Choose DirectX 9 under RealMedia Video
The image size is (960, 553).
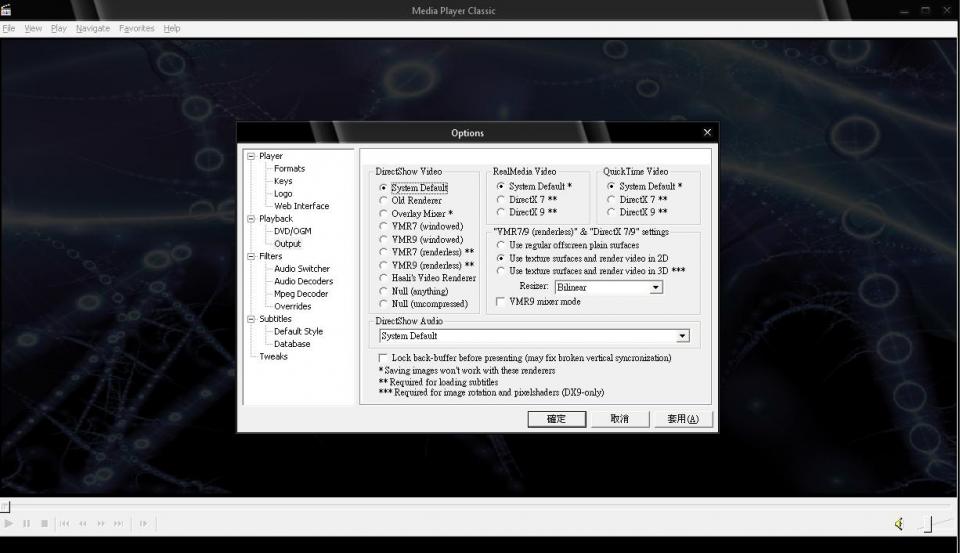click(x=501, y=212)
